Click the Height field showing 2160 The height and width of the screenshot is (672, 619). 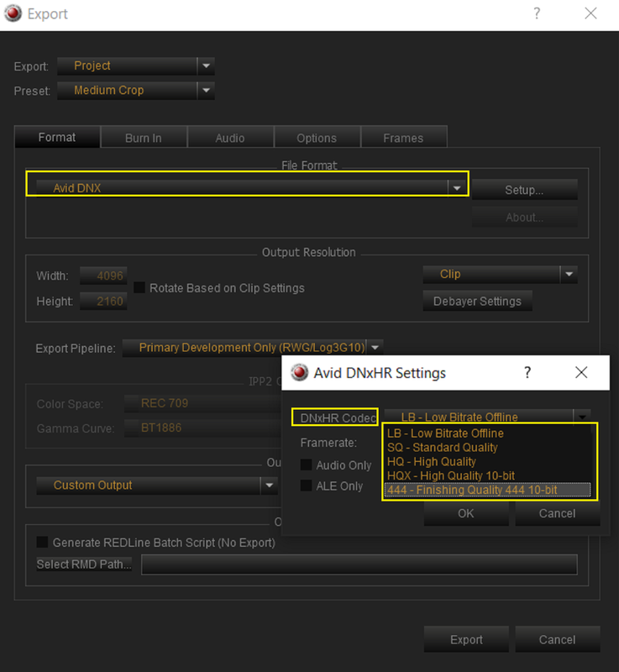coord(103,302)
